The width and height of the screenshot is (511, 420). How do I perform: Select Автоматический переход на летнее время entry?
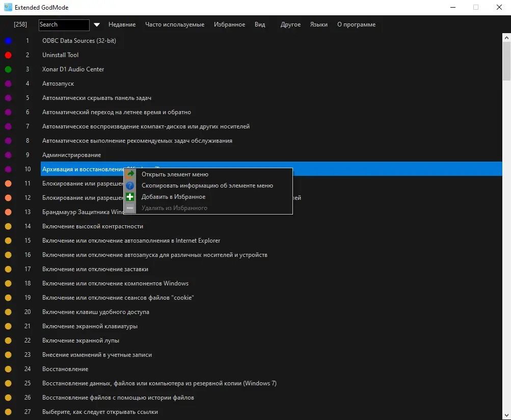(x=117, y=112)
